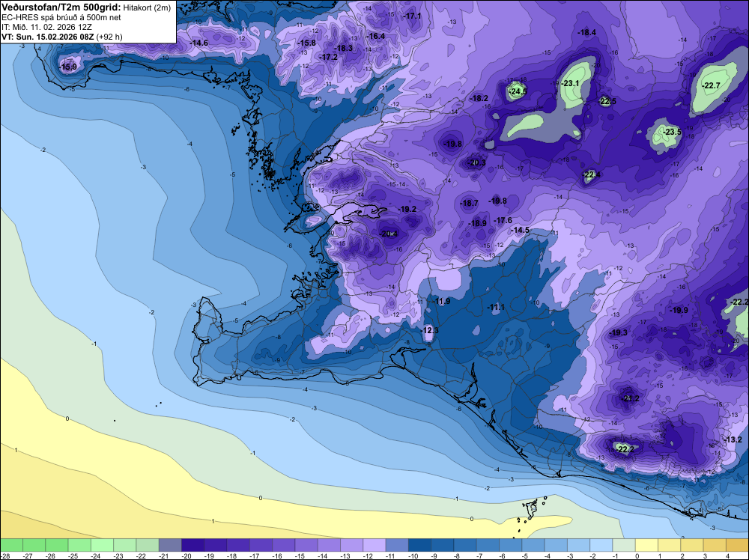Image resolution: width=749 pixels, height=560 pixels.
Task: Click the -11.9 temperature value
Action: tap(441, 301)
